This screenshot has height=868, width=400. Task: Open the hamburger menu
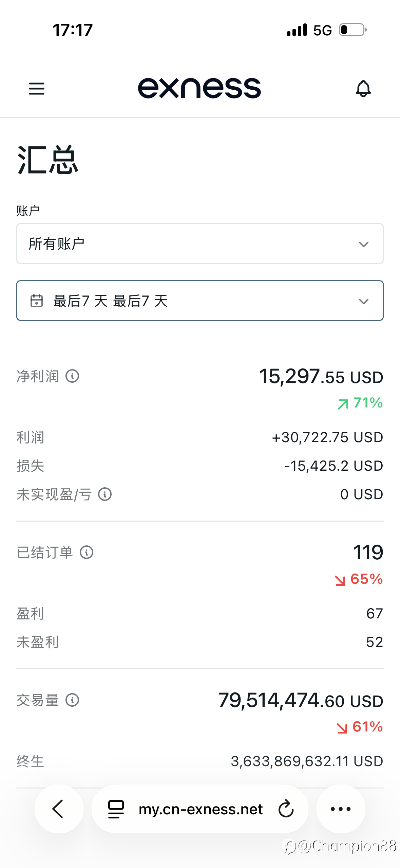coord(37,89)
